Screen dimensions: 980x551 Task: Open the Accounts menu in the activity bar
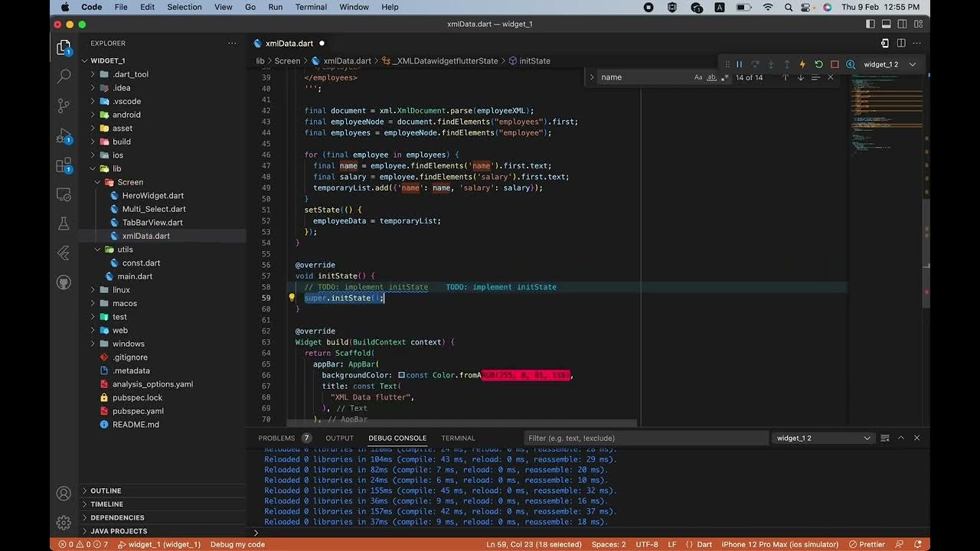tap(64, 494)
